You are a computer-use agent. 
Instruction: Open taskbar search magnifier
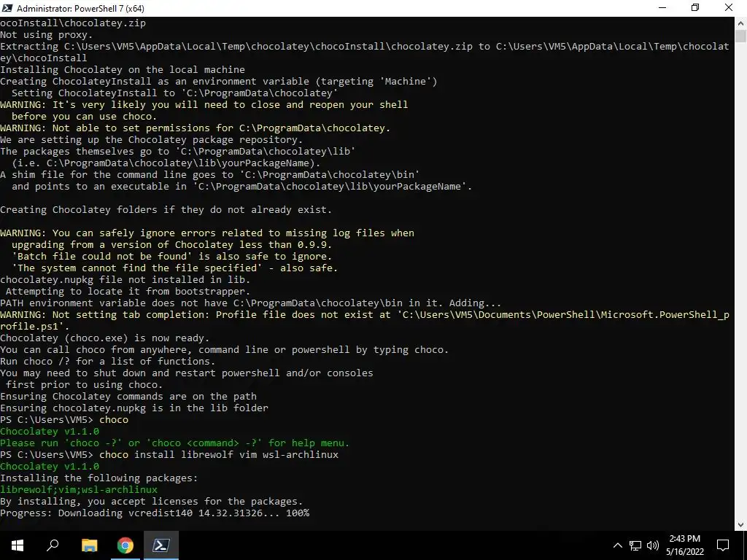[x=53, y=545]
